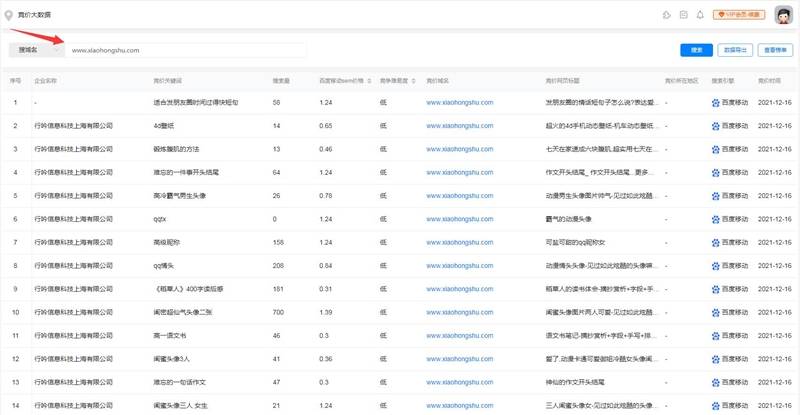The height and width of the screenshot is (415, 800).
Task: Click the 数据导出 export button
Action: coord(736,49)
